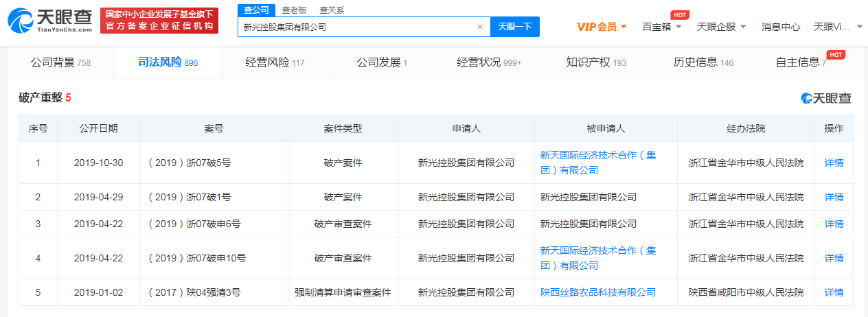View 详情 for case 浙07破5号
This screenshot has height=317, width=868.
(x=834, y=163)
